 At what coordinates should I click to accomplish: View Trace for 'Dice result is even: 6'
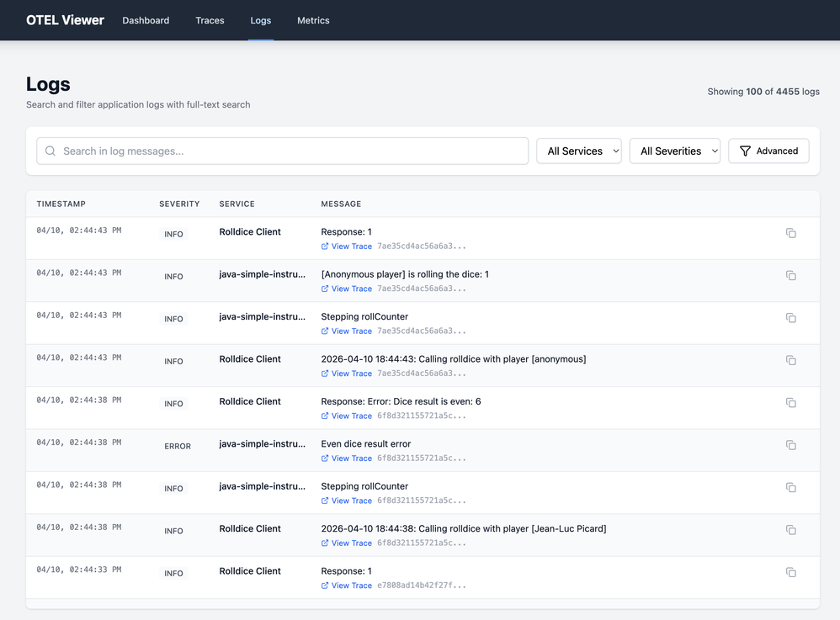[347, 416]
